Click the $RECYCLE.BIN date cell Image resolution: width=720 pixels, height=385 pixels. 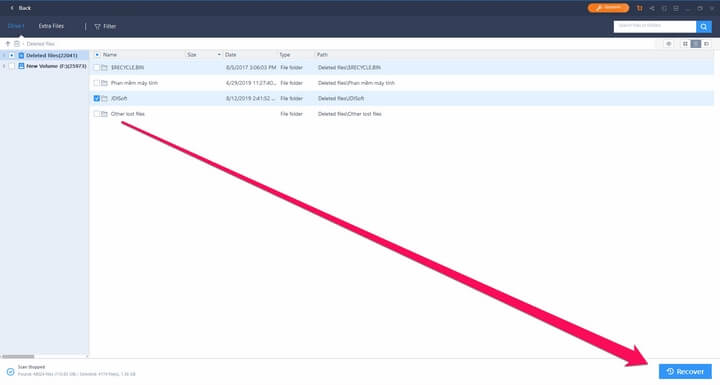tap(251, 68)
